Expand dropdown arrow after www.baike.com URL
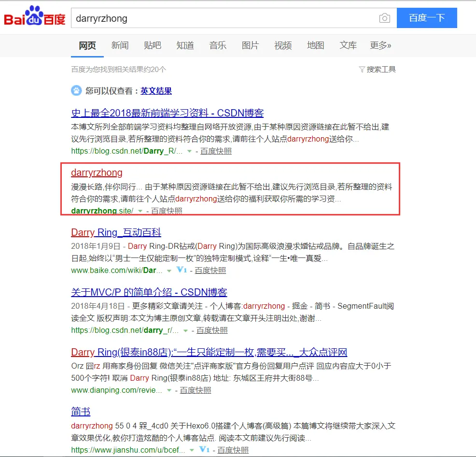 pyautogui.click(x=169, y=271)
